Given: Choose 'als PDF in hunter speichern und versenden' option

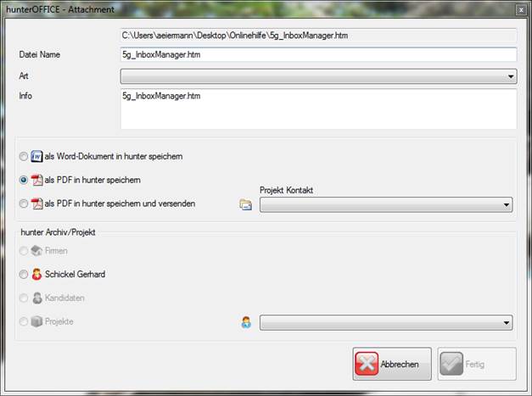Looking at the screenshot, I should 23,204.
